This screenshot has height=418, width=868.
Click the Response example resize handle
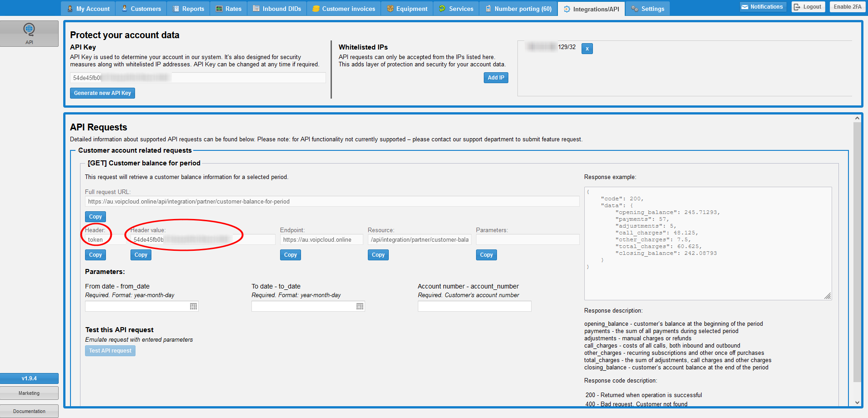coord(828,296)
